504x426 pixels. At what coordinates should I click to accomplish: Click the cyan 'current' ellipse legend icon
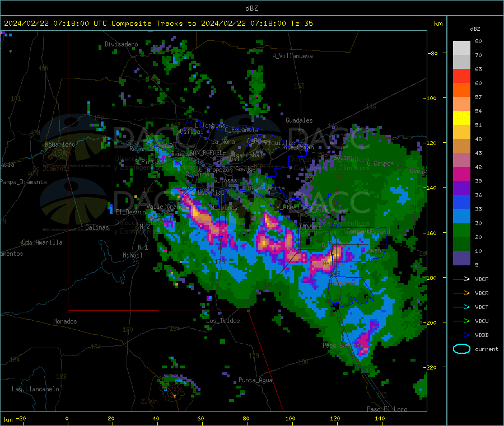click(461, 349)
